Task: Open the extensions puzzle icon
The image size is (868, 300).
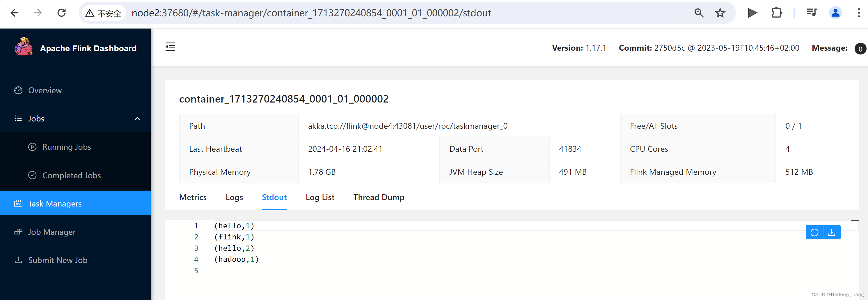Action: pos(777,13)
